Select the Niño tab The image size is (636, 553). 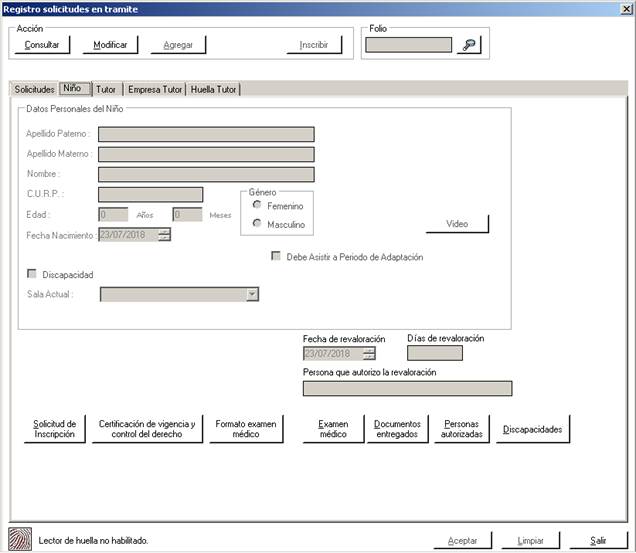point(75,88)
